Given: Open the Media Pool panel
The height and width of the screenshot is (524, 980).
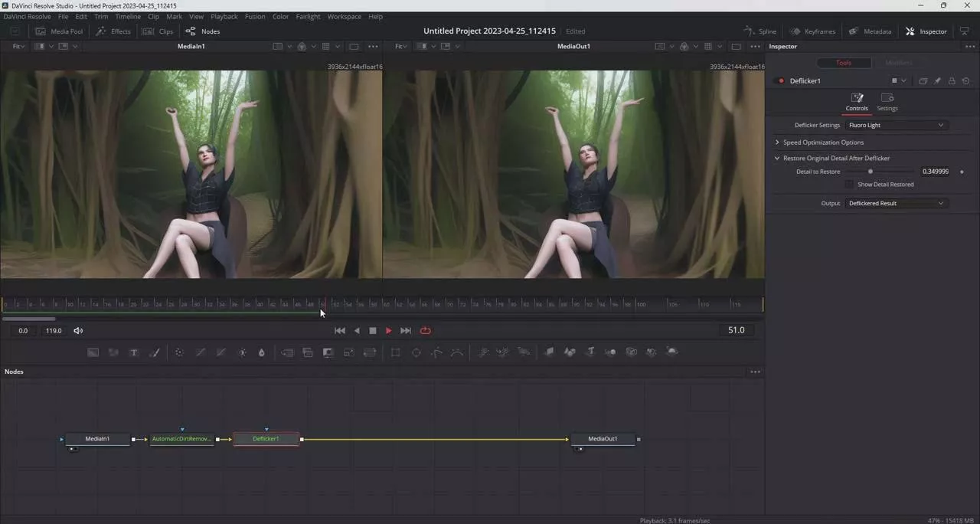Looking at the screenshot, I should pyautogui.click(x=59, y=31).
